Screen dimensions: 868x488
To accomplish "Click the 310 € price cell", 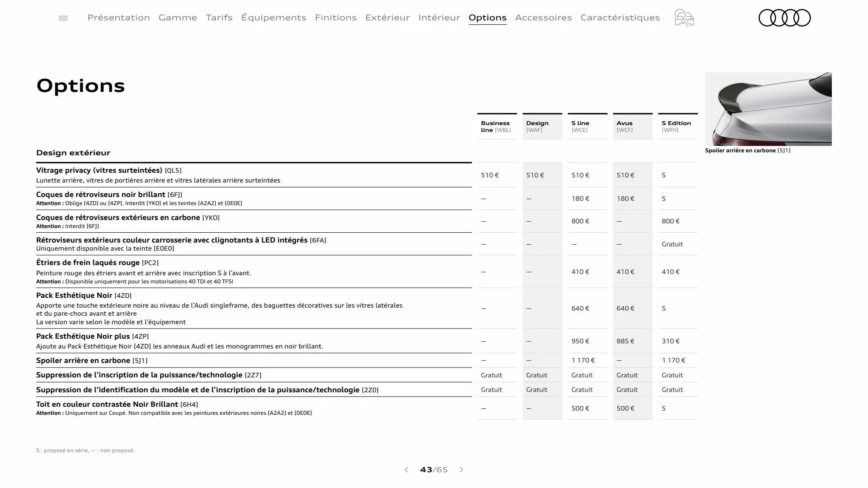I will click(671, 341).
